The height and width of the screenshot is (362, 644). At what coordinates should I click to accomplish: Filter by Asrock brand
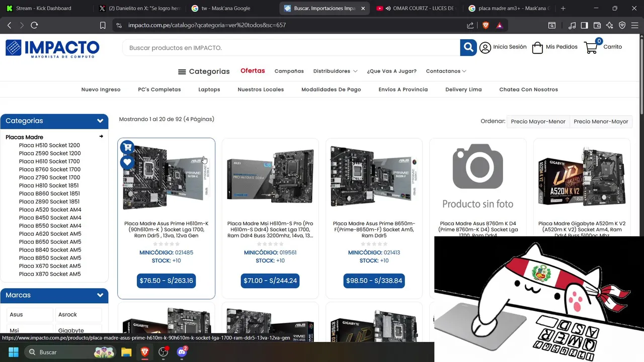tap(78, 315)
